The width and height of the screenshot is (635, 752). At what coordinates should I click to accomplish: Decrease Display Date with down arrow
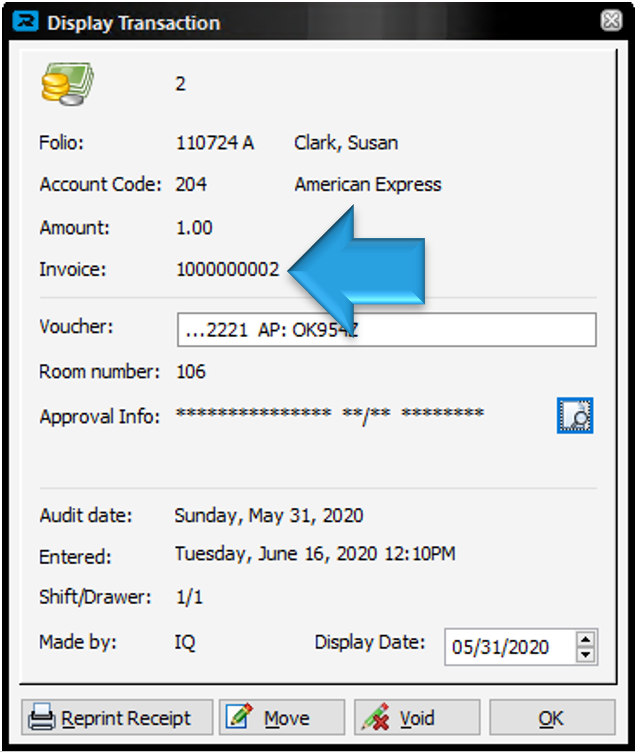[x=587, y=654]
